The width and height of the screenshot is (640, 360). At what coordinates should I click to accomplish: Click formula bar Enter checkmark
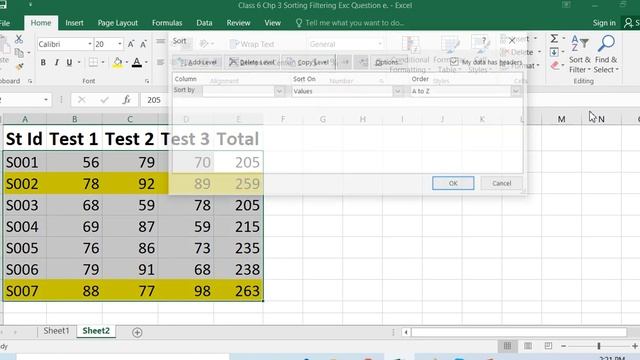104,100
